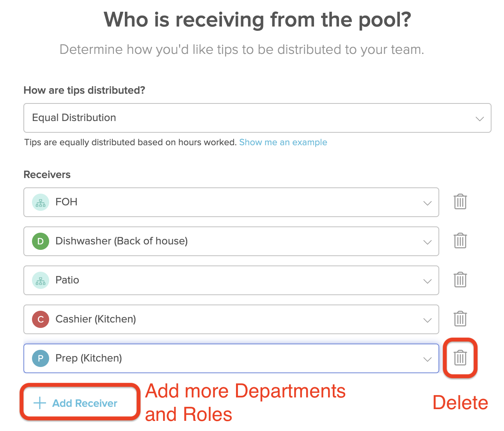Open the Equal Distribution dropdown
This screenshot has width=504, height=431.
[479, 118]
